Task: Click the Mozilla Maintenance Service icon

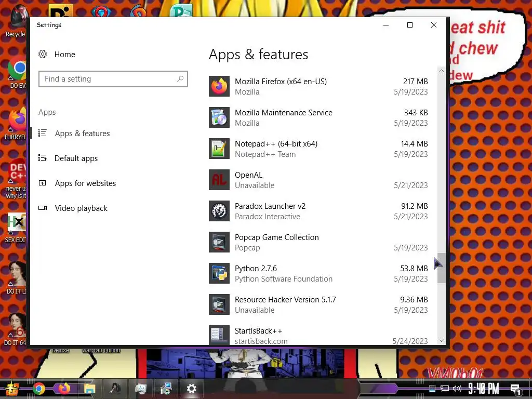Action: [219, 117]
